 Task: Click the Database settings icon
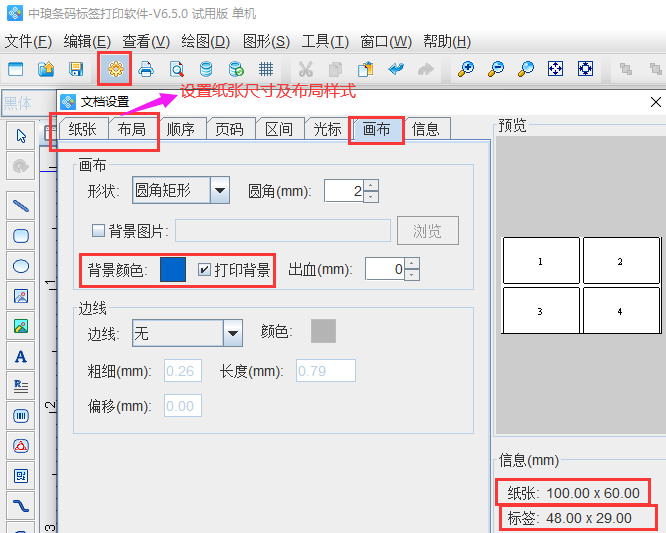point(206,69)
